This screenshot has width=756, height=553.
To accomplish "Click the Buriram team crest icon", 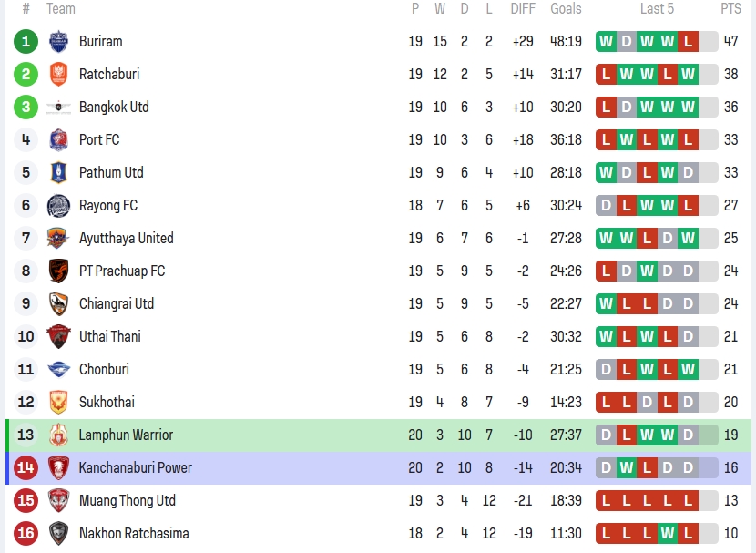I will (x=58, y=41).
